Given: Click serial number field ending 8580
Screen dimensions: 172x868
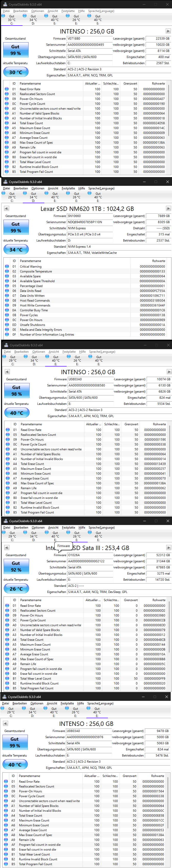Looking at the screenshot, I should 90,385.
